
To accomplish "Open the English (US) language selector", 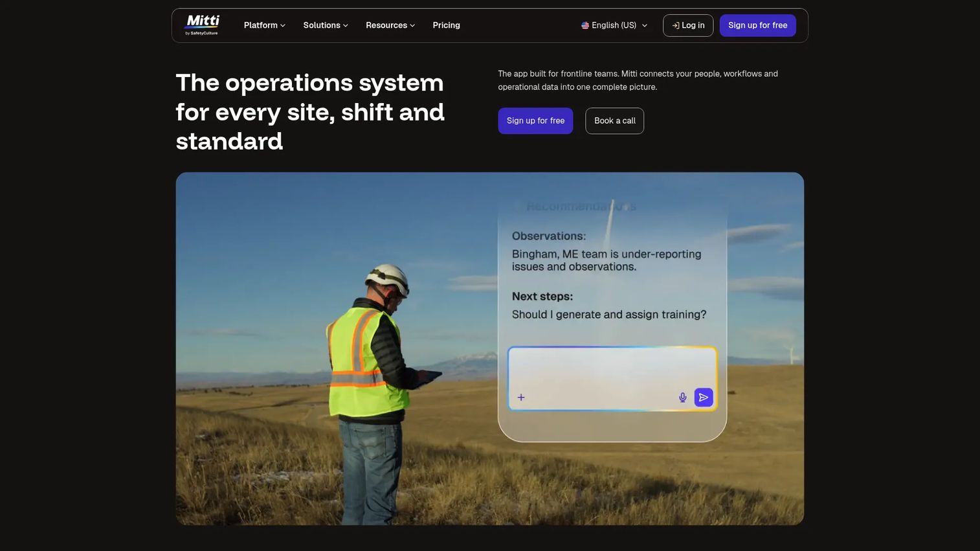I will (614, 25).
